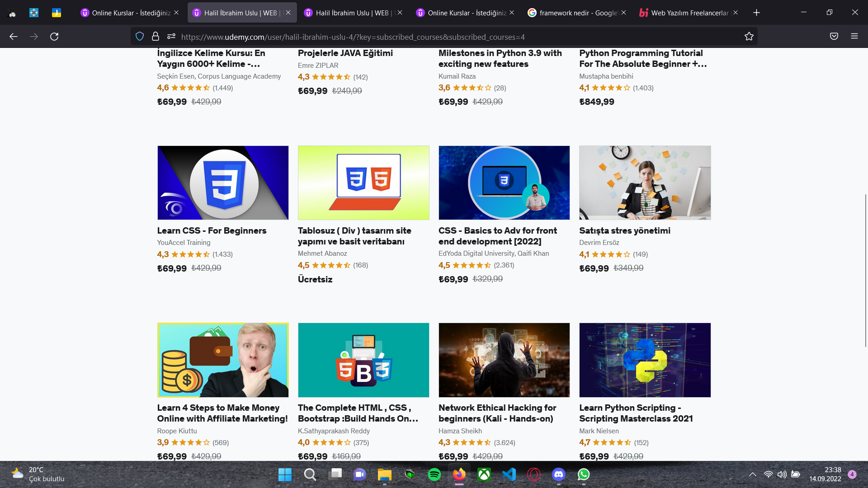Screen dimensions: 868x488
Task: Switch to the first Online Kurslar tab
Action: point(130,13)
